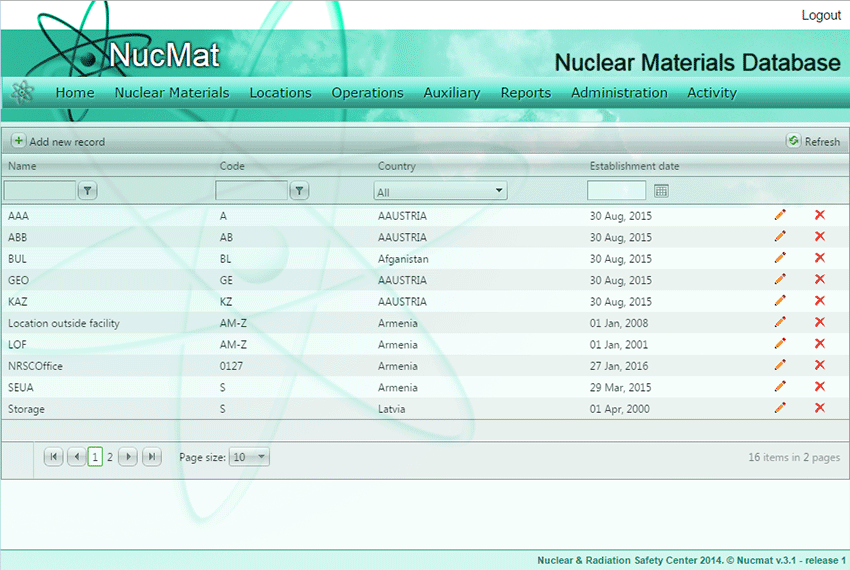Open the Administration menu

(619, 93)
